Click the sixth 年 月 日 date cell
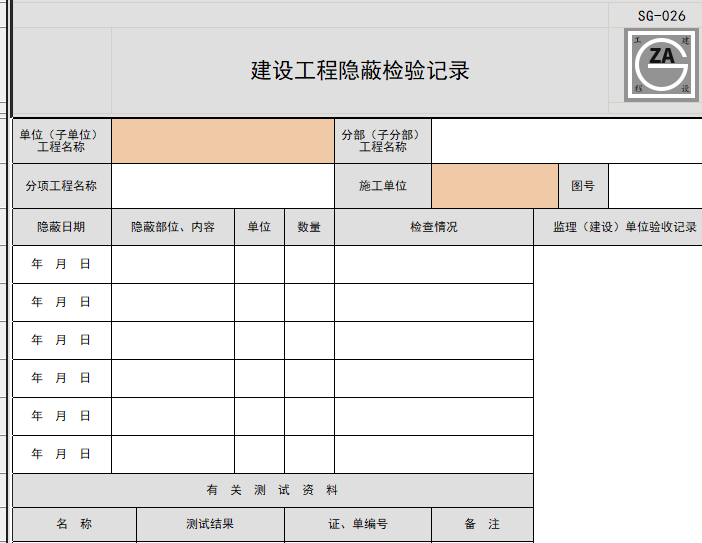This screenshot has height=543, width=702. (x=62, y=454)
